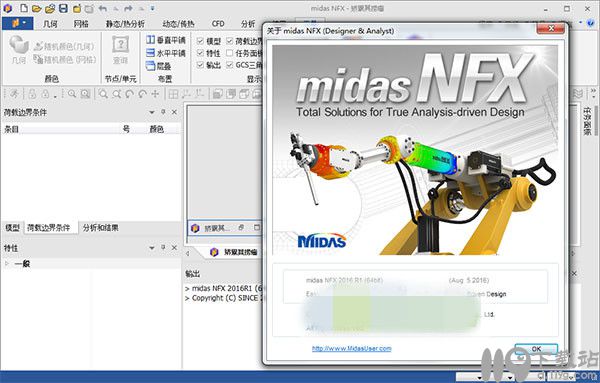Viewport: 600px width, 383px height.
Task: Toggle the 输出 display checkbox
Action: tap(200, 65)
